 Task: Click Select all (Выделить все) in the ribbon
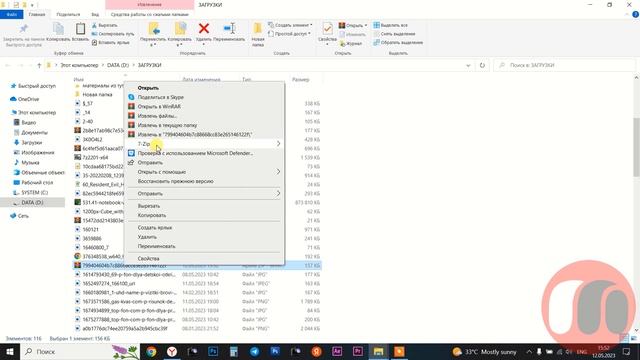390,25
